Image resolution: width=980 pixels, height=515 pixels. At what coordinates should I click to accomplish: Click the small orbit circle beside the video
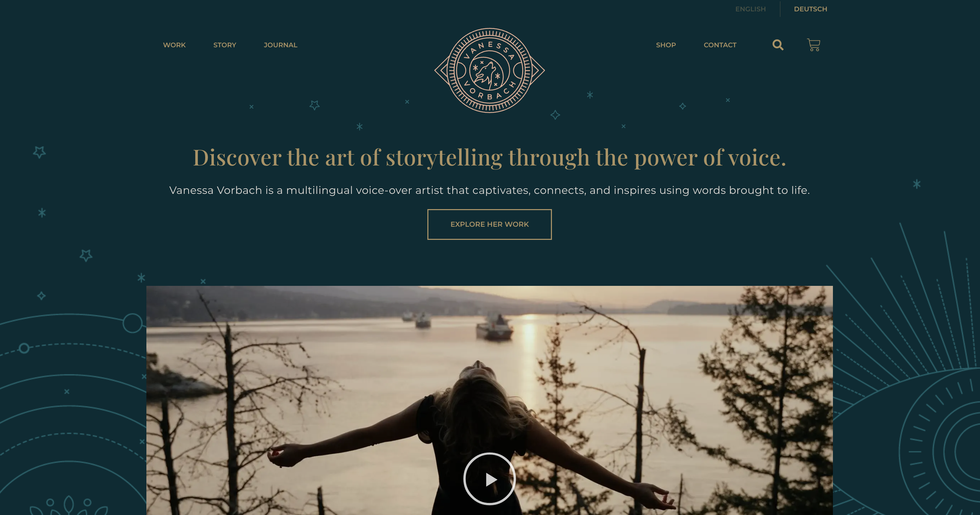(x=132, y=323)
